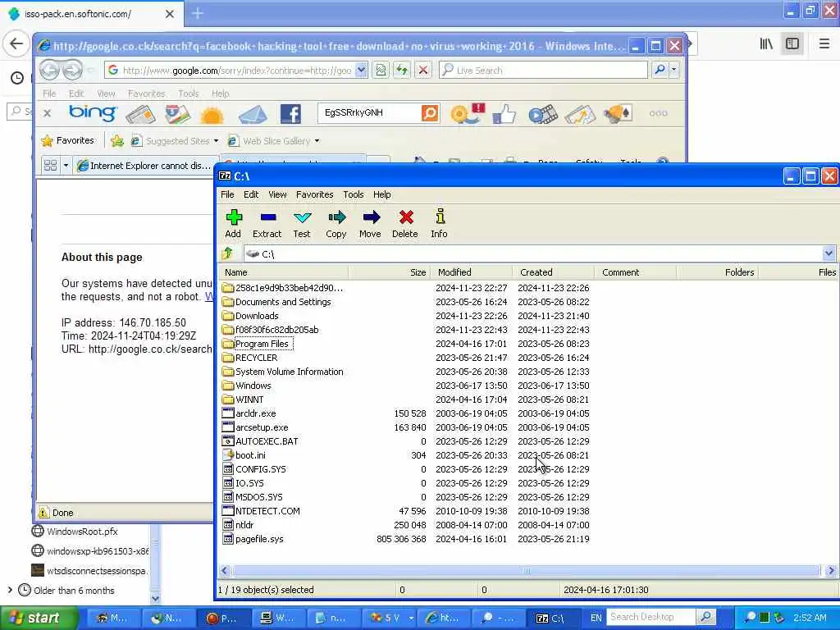Click the orange search button in the Bing toolbar
This screenshot has width=840, height=630.
[430, 113]
